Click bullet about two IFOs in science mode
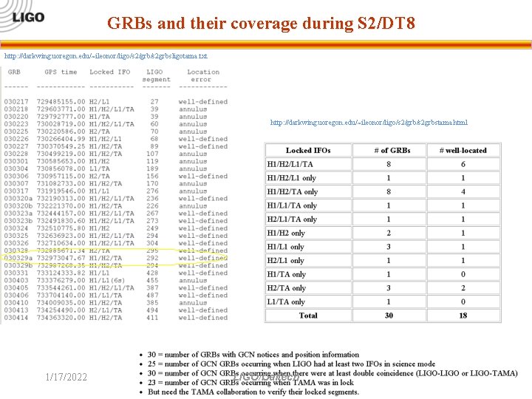Screen dimensions: 532x399 click(291, 364)
